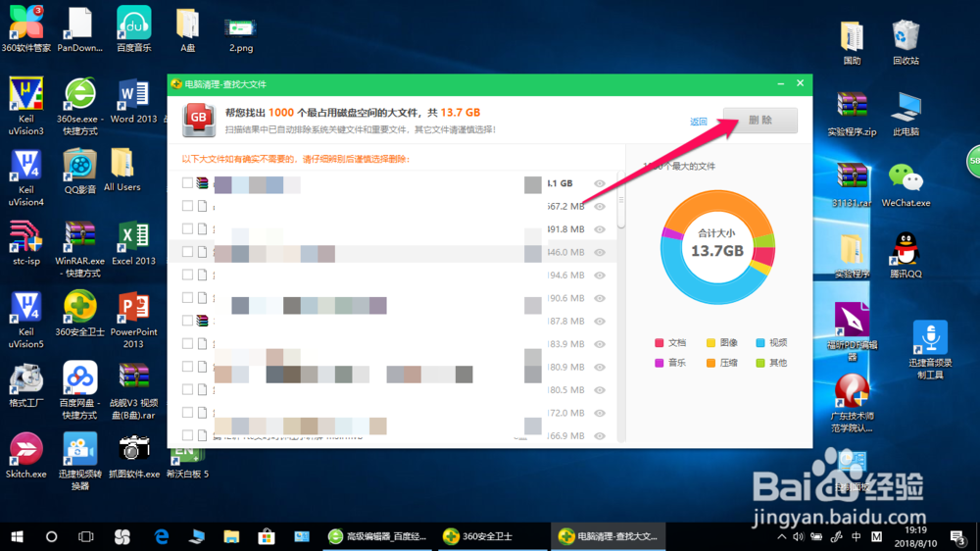Open the PanDown desktop icon

[80, 29]
